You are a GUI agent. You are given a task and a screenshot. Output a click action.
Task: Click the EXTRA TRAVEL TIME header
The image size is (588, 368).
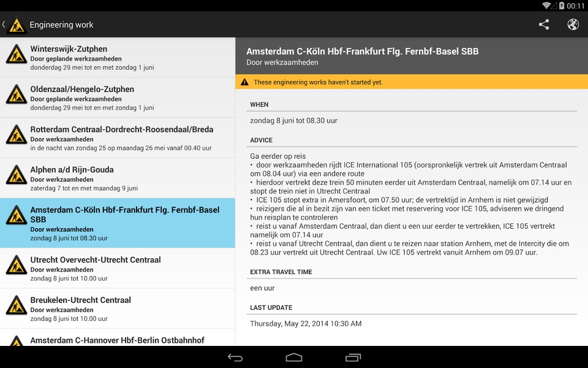point(281,272)
